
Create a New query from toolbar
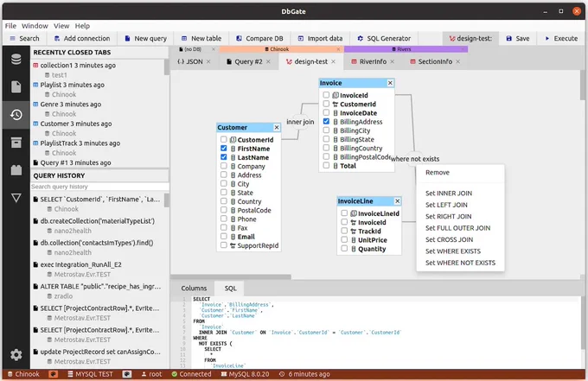[145, 38]
